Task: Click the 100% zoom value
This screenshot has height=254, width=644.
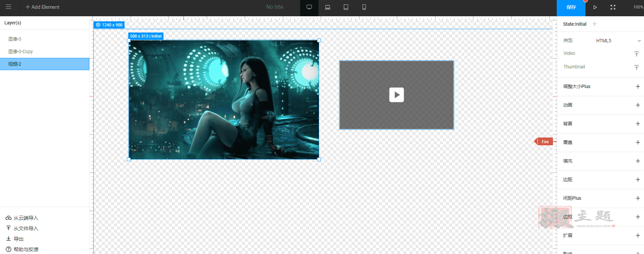Action: click(638, 7)
